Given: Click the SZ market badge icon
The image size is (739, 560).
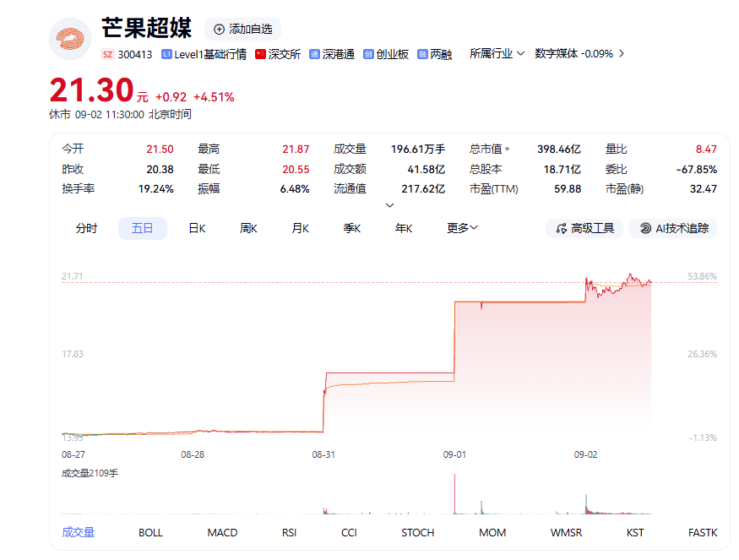Looking at the screenshot, I should pos(107,54).
